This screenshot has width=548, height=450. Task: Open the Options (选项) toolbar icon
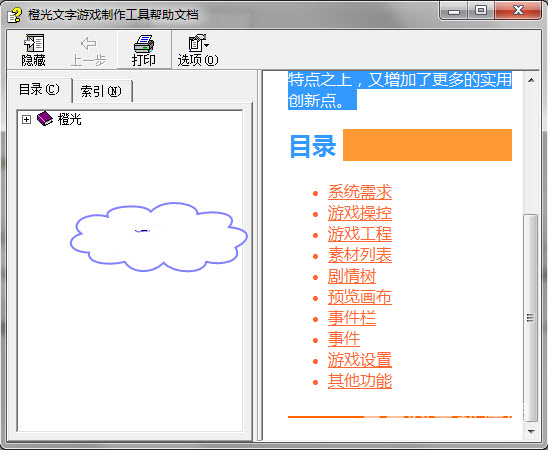(x=199, y=43)
